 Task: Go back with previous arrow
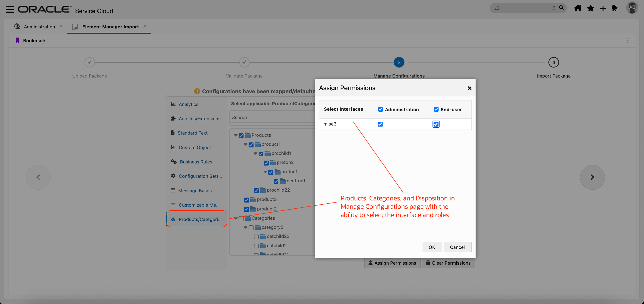[38, 177]
